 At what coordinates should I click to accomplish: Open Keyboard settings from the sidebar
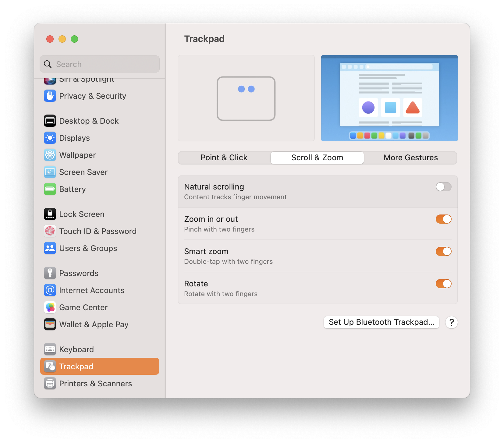[x=76, y=349]
